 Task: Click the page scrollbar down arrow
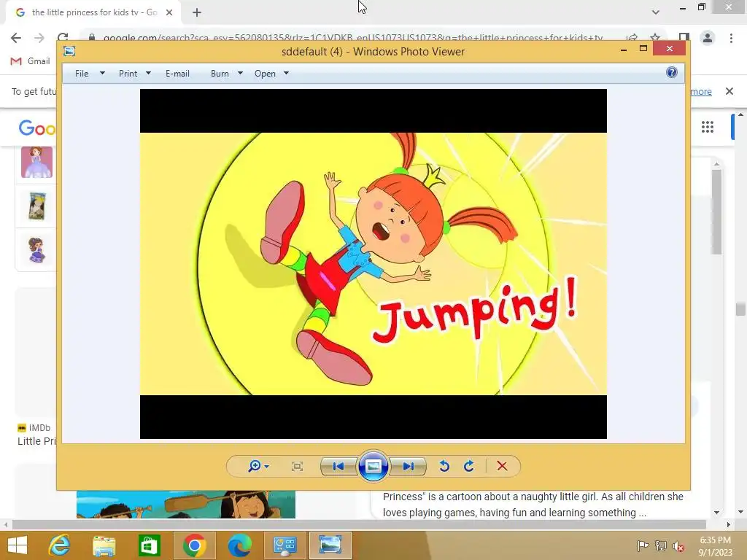(740, 513)
